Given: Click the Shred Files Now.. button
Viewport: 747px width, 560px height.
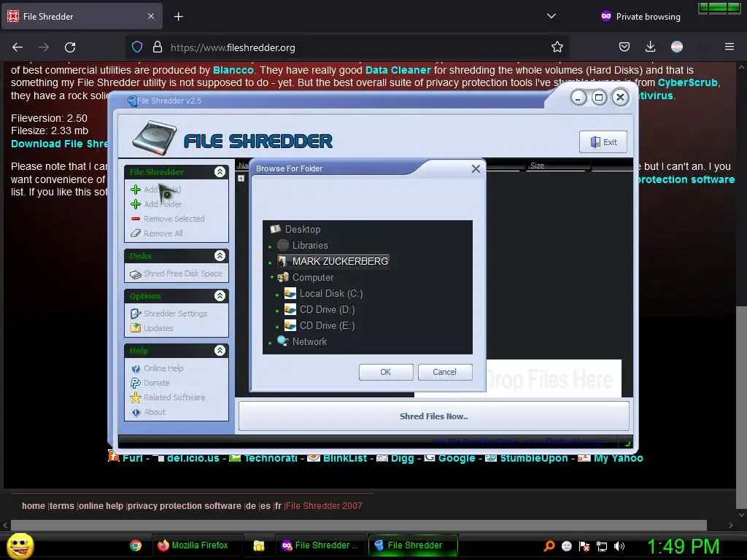Looking at the screenshot, I should coord(433,416).
